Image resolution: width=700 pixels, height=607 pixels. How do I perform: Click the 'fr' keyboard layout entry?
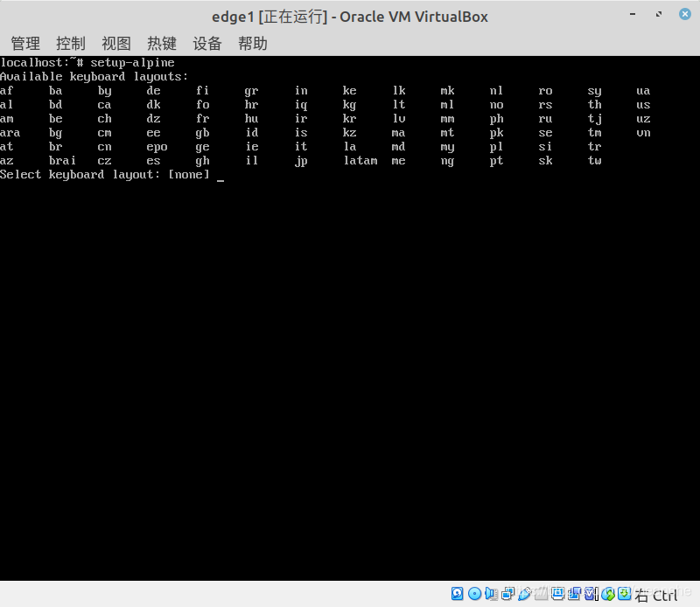202,119
